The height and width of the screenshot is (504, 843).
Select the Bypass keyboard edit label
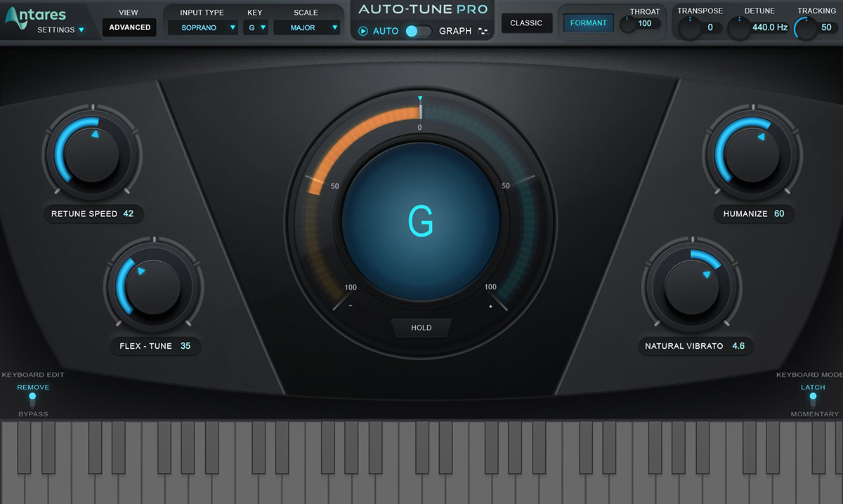pyautogui.click(x=33, y=414)
